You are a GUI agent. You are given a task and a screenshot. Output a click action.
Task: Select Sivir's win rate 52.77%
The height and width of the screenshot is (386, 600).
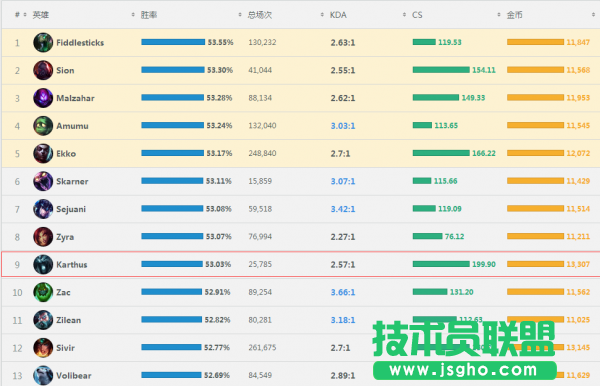217,347
